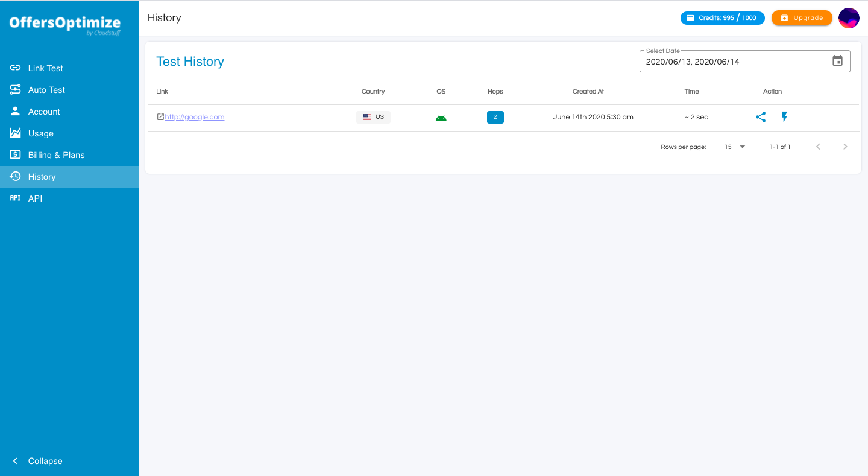The image size is (868, 476).
Task: Click the Collapse chevron arrow icon
Action: coord(15,460)
